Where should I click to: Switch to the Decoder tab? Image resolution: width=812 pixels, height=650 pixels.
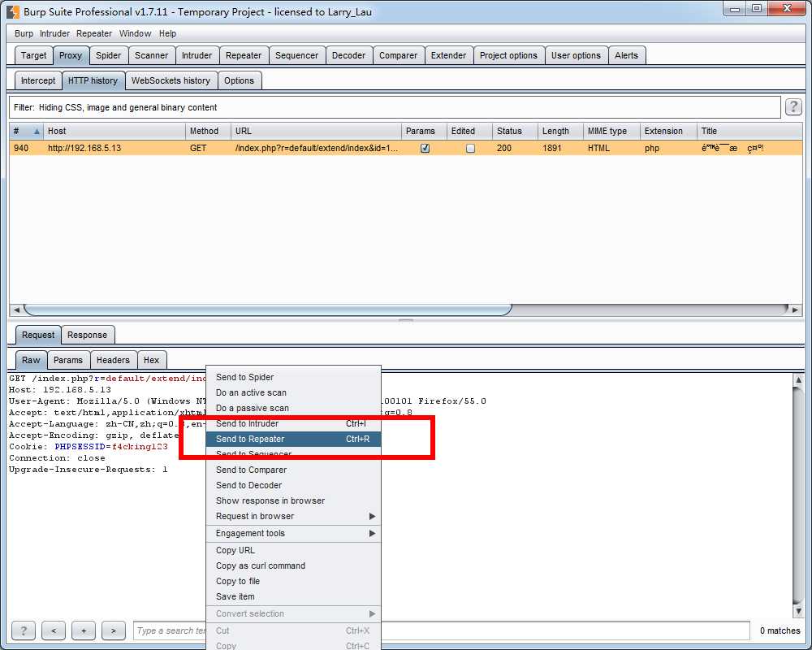coord(348,55)
